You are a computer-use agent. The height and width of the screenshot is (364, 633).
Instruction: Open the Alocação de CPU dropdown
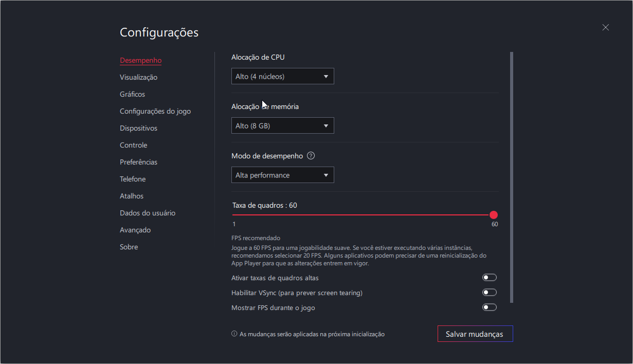[282, 77]
